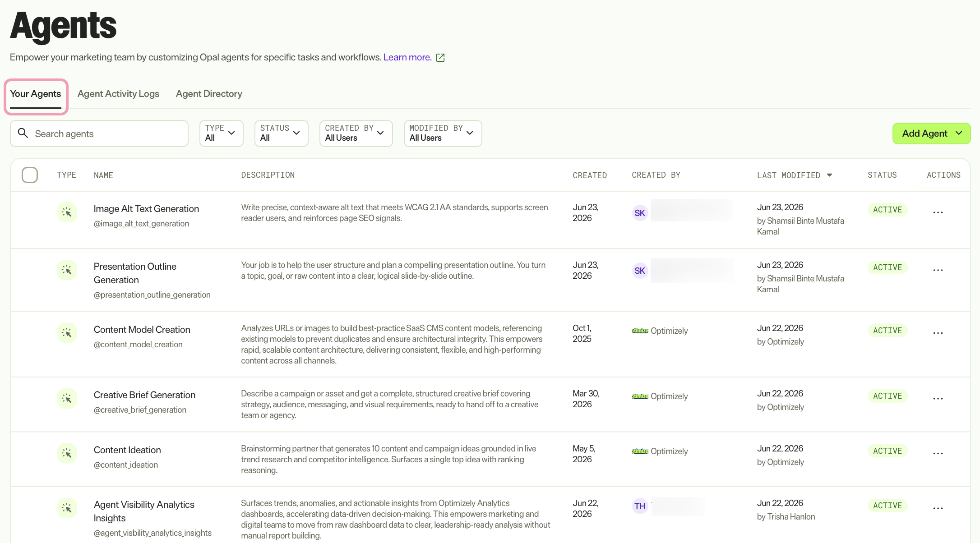Screen dimensions: 980x543
Task: Open the Created By filter dropdown
Action: [356, 133]
